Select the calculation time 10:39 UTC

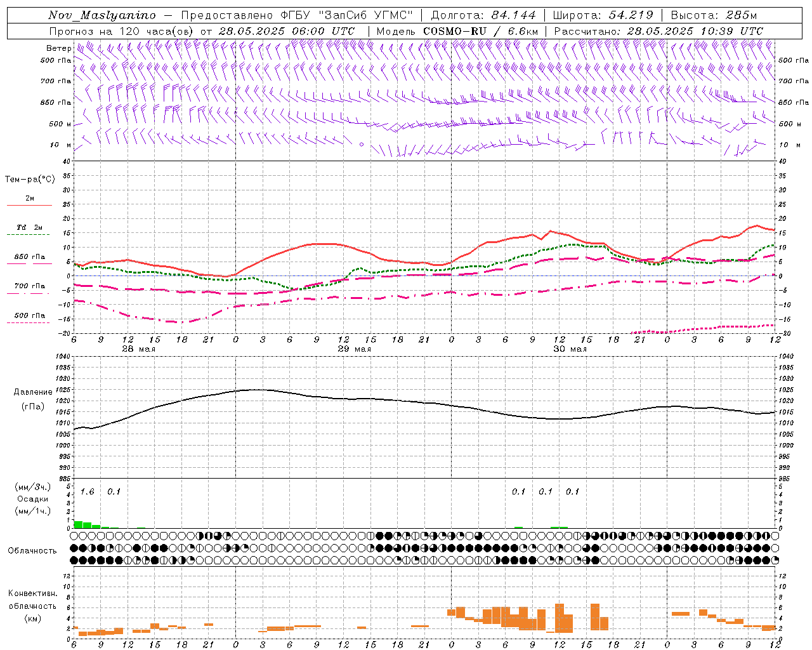(733, 31)
